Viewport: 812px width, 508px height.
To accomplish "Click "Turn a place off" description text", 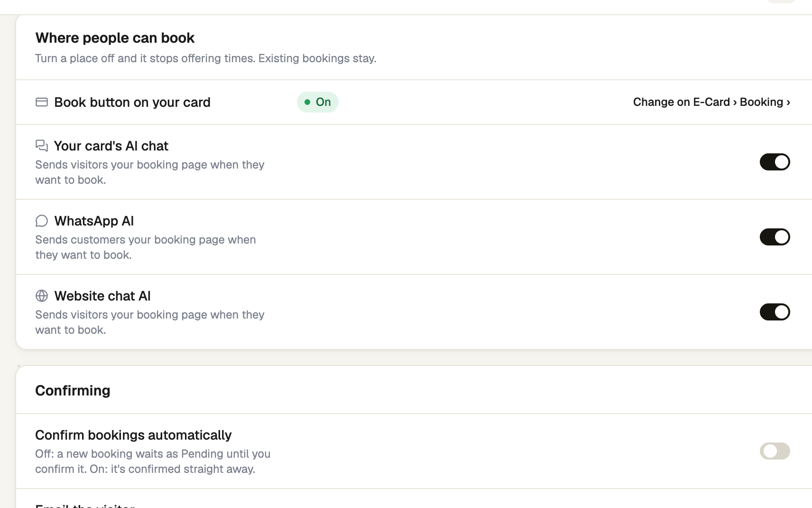I will (x=206, y=58).
